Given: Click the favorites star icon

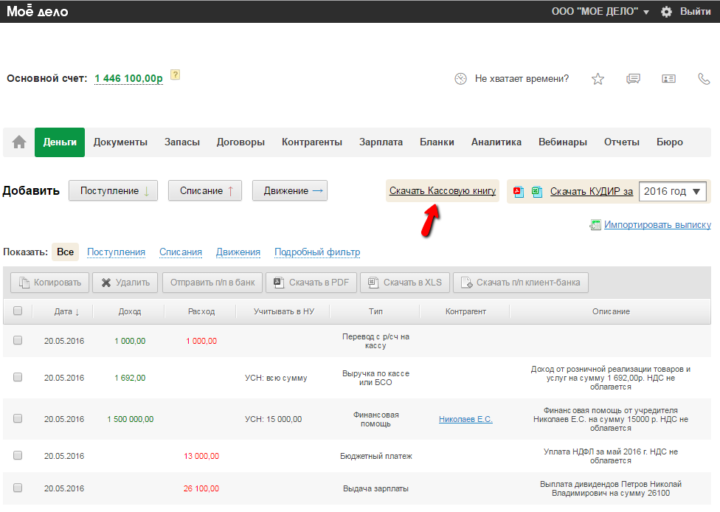Looking at the screenshot, I should (x=597, y=78).
